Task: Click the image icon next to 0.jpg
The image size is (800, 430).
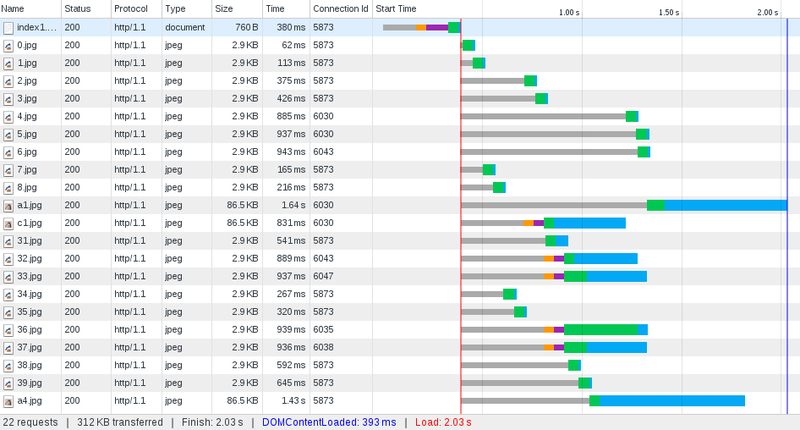Action: [8, 46]
